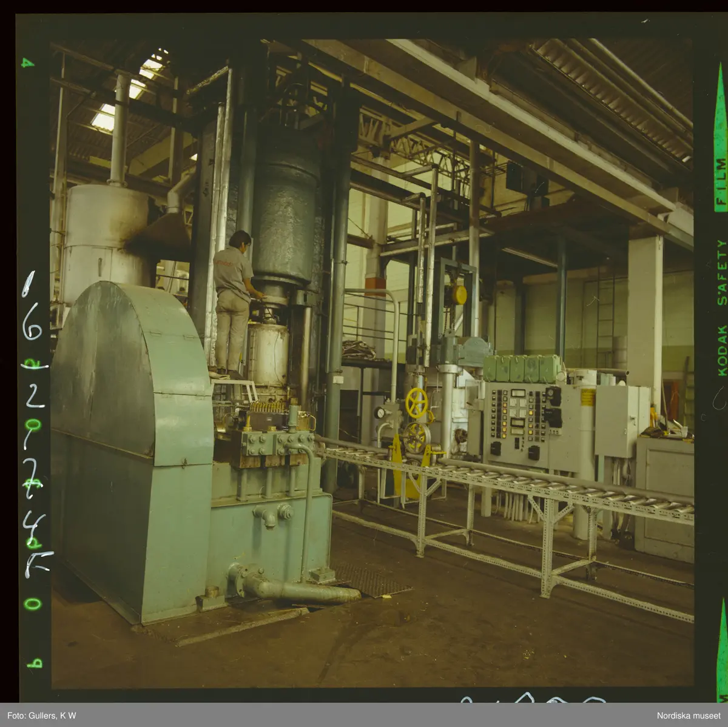
Task: Click the round yellow lamp on frame
Action: pos(459,295)
